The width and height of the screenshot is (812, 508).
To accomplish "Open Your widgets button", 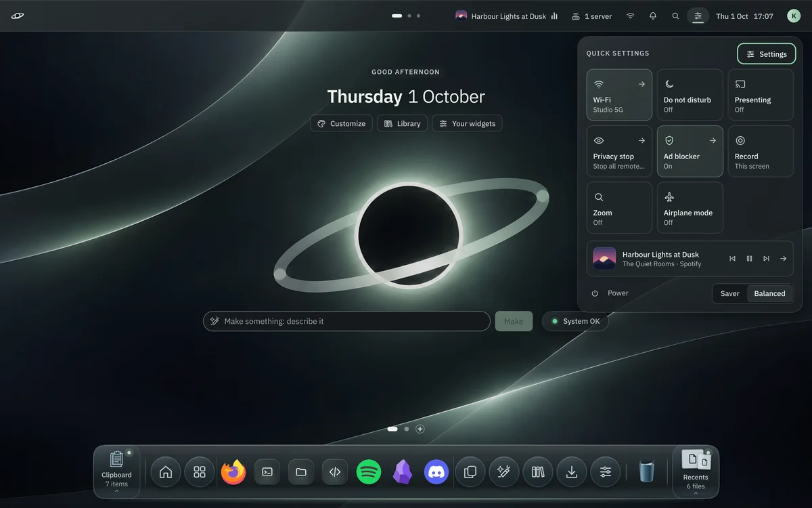I will 468,123.
